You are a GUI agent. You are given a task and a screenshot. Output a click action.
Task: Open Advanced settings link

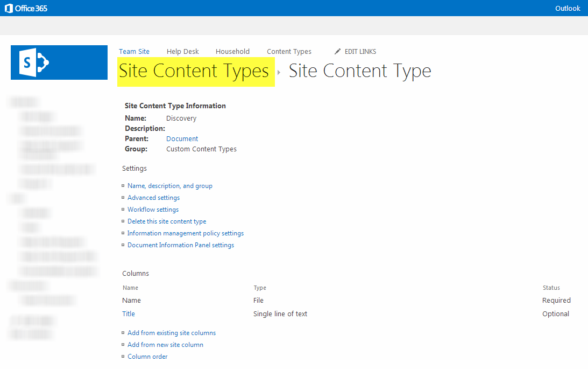(153, 198)
